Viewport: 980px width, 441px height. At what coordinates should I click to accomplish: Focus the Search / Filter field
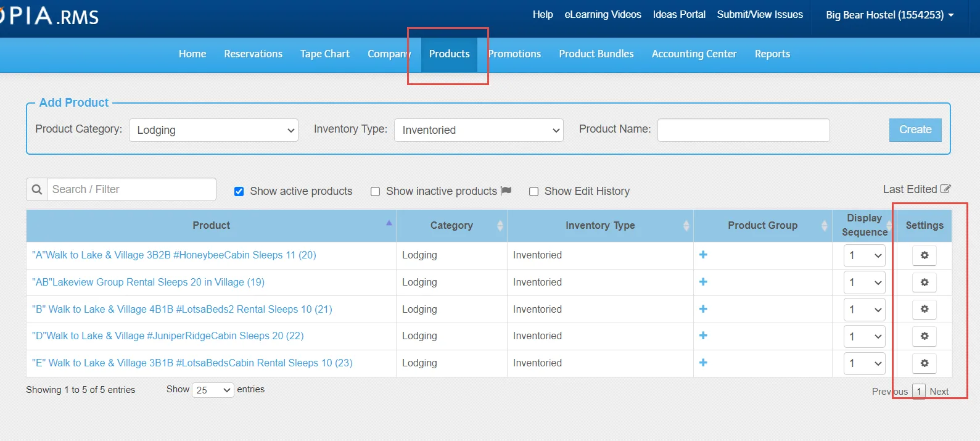tap(131, 189)
